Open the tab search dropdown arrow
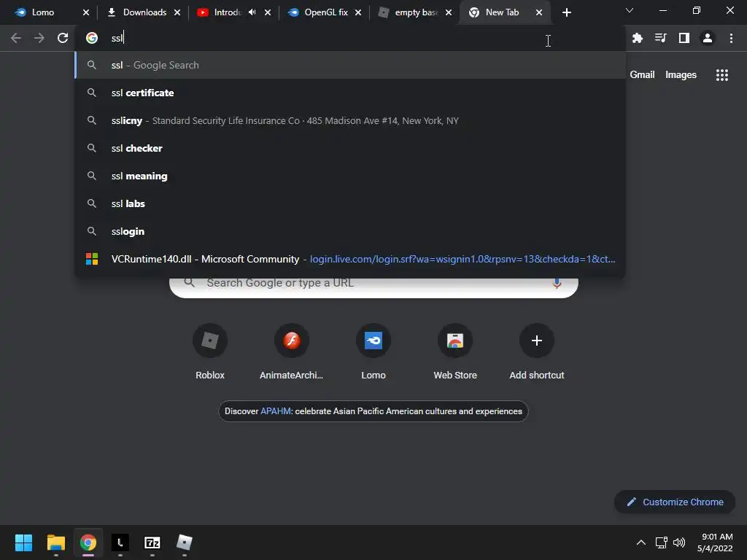This screenshot has width=747, height=560. coord(630,10)
